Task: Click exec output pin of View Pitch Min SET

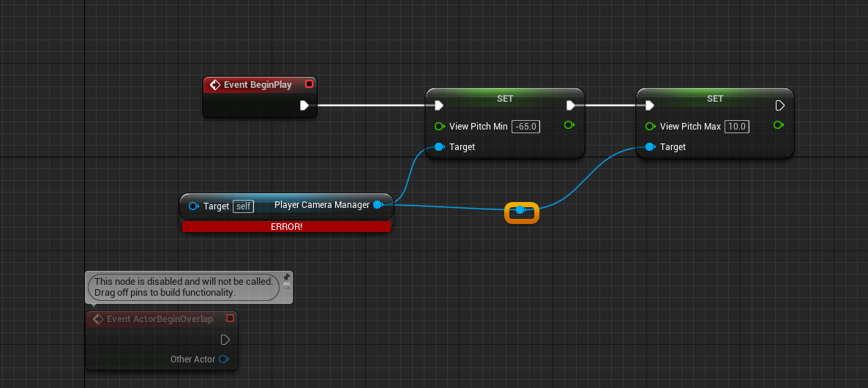Action: click(x=572, y=105)
